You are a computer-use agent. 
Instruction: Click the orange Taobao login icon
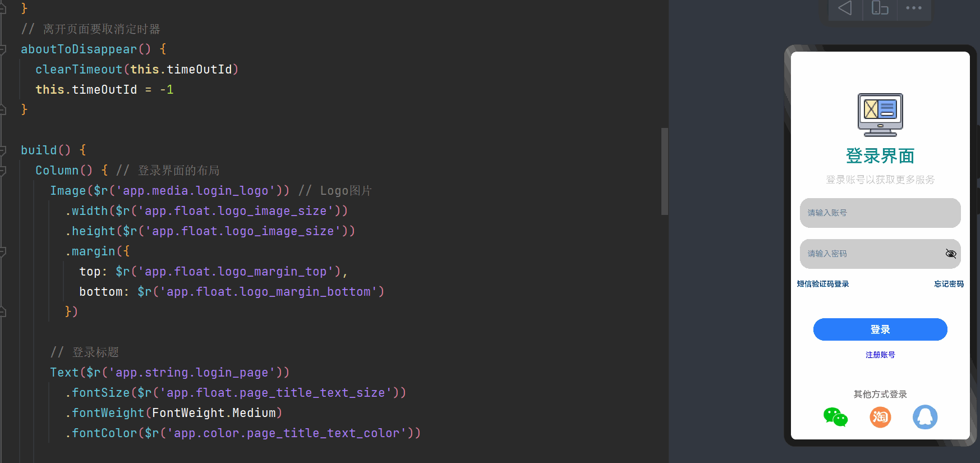880,417
